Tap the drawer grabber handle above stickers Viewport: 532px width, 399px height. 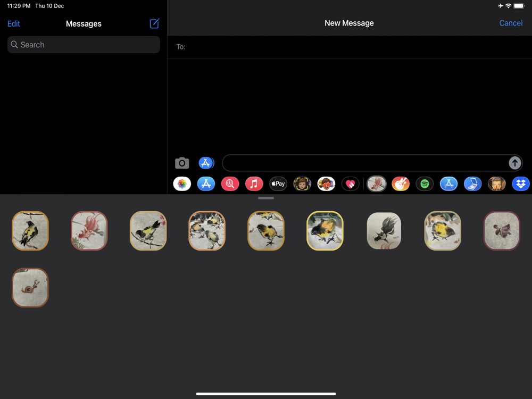(265, 198)
